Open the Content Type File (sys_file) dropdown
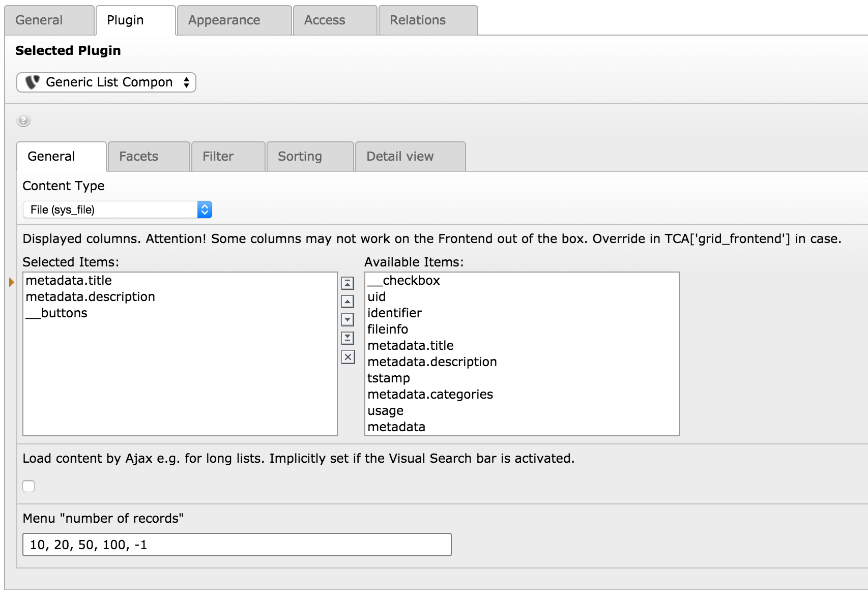 (117, 209)
